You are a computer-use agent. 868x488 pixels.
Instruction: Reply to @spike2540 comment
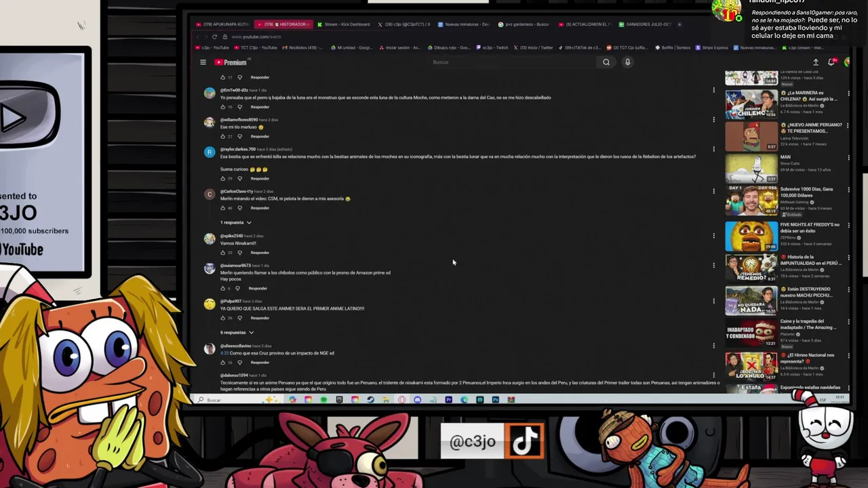pyautogui.click(x=260, y=253)
